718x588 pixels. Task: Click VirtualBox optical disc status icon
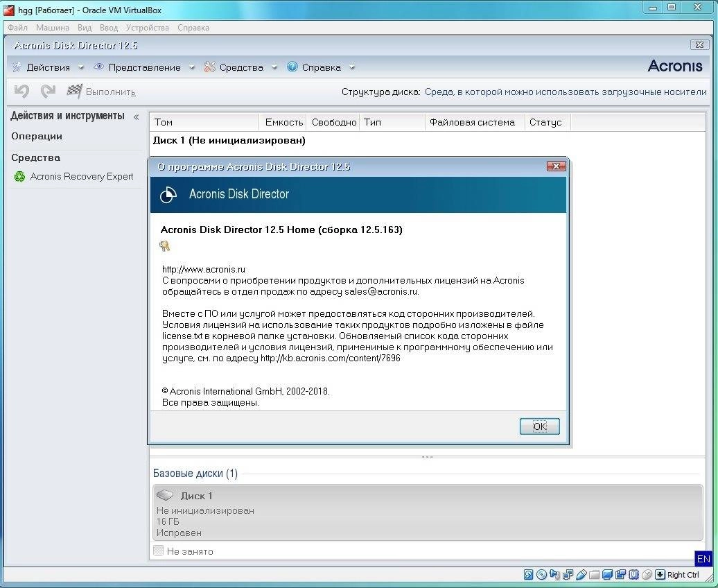coord(541,575)
